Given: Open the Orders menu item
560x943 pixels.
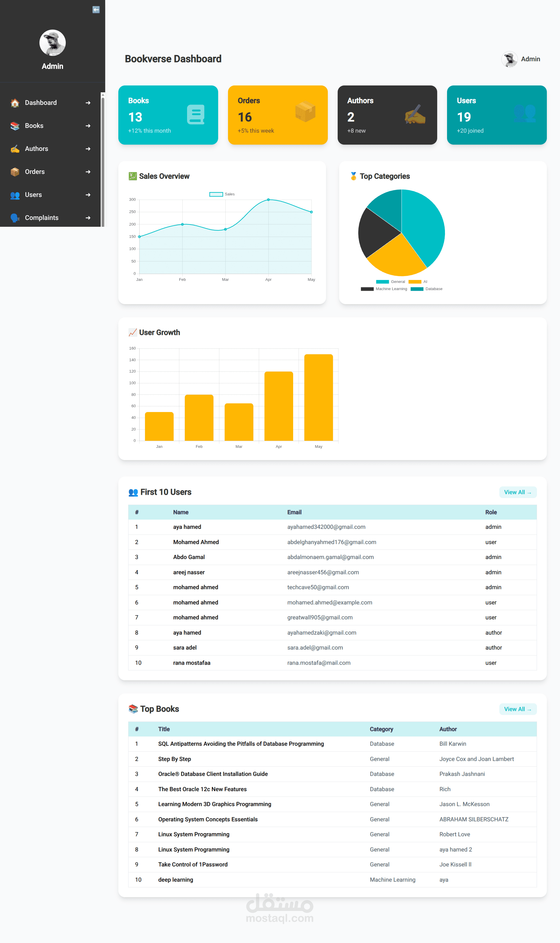Looking at the screenshot, I should pyautogui.click(x=50, y=172).
